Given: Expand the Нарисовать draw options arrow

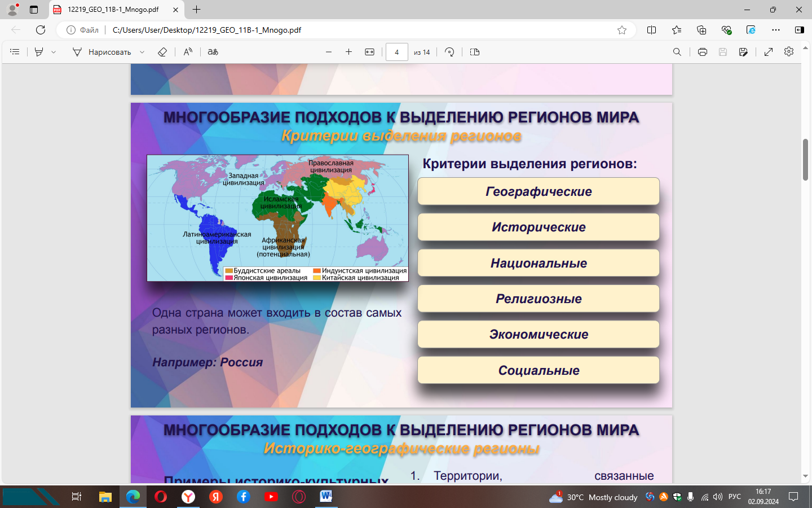Looking at the screenshot, I should pyautogui.click(x=142, y=52).
